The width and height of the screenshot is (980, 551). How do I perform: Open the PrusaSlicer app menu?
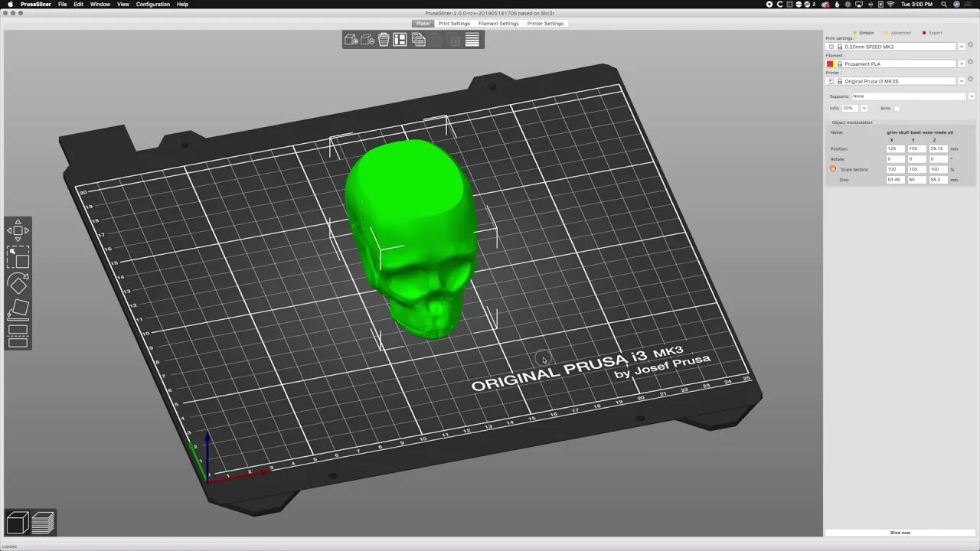[35, 5]
